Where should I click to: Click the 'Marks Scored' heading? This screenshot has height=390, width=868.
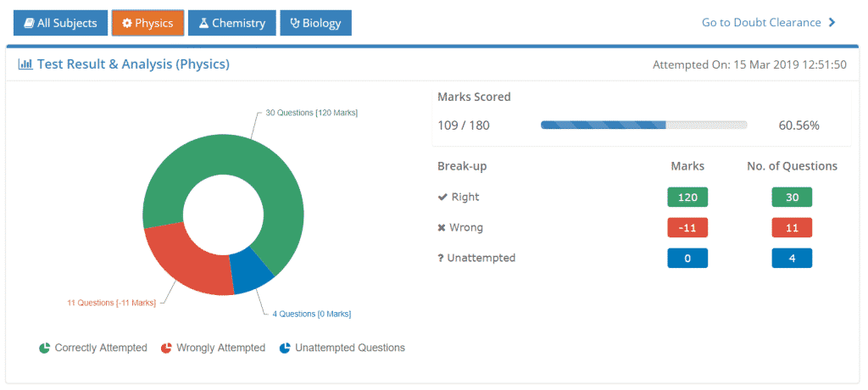[x=475, y=97]
